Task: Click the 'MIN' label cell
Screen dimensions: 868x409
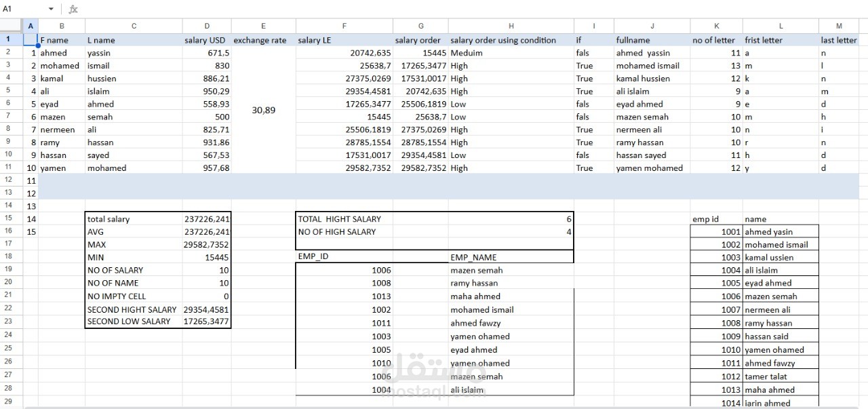Action: tap(134, 257)
